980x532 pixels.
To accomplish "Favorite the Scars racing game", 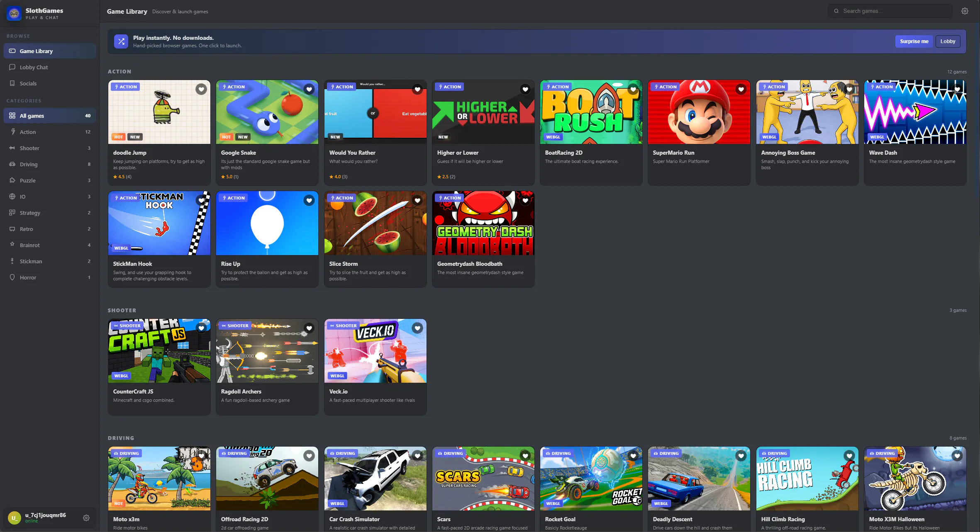I will point(525,456).
